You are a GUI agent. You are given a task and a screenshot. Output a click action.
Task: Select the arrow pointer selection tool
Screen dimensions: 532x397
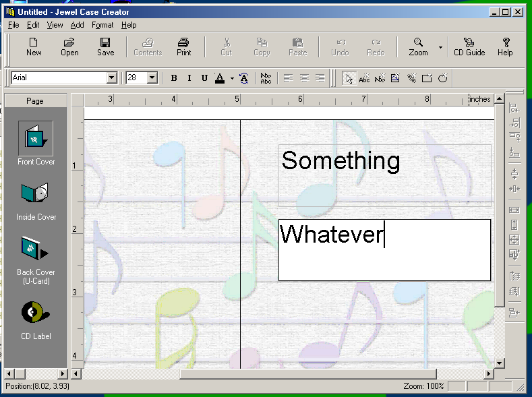coord(349,78)
